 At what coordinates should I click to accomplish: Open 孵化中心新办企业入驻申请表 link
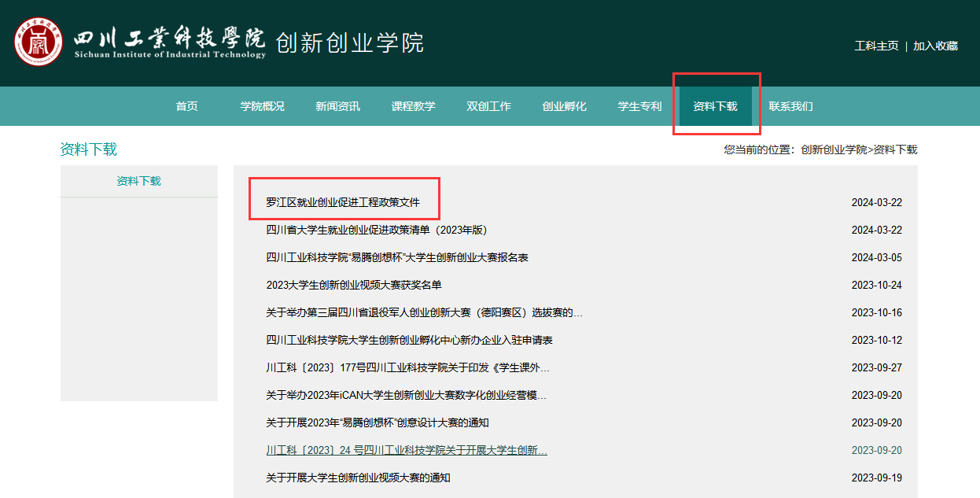coord(409,340)
